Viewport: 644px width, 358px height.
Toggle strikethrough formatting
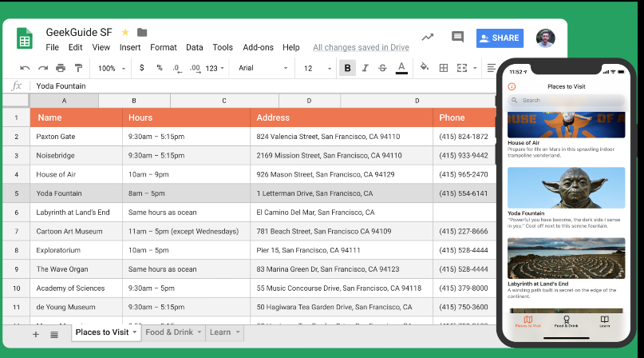(x=382, y=68)
